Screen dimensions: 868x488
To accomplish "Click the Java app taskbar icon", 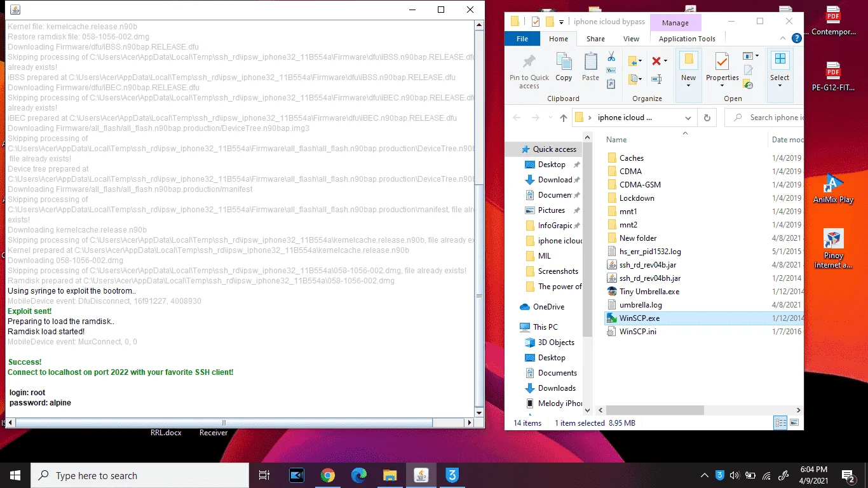I will coord(421,475).
